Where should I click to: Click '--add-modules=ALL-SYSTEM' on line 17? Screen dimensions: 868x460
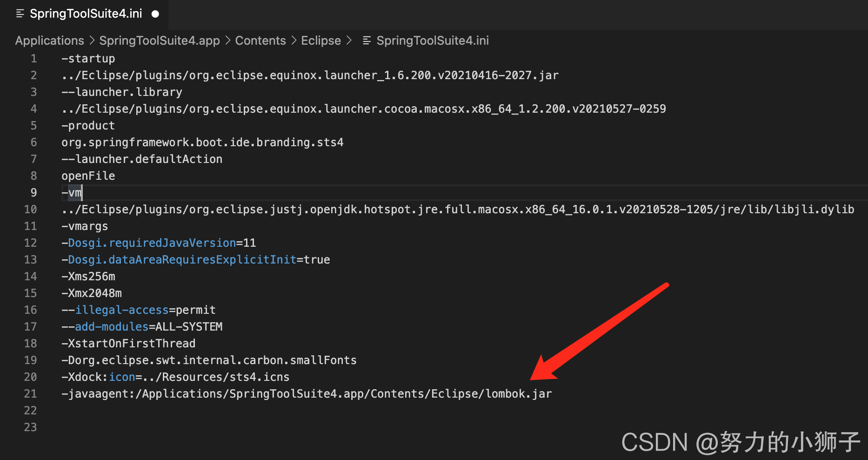(x=142, y=327)
